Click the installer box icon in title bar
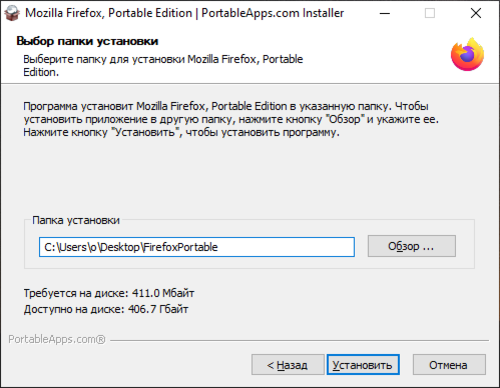This screenshot has width=500, height=388. tap(12, 13)
